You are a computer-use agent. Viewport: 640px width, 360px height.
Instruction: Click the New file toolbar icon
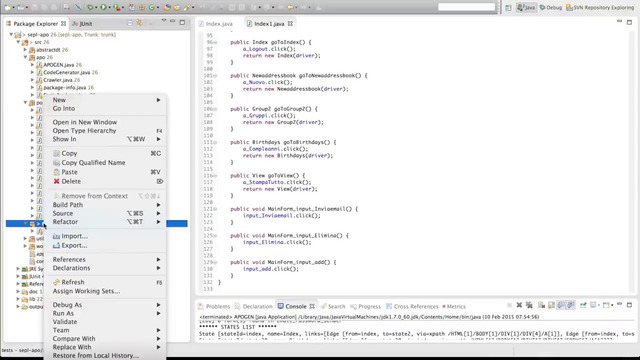tap(7, 7)
